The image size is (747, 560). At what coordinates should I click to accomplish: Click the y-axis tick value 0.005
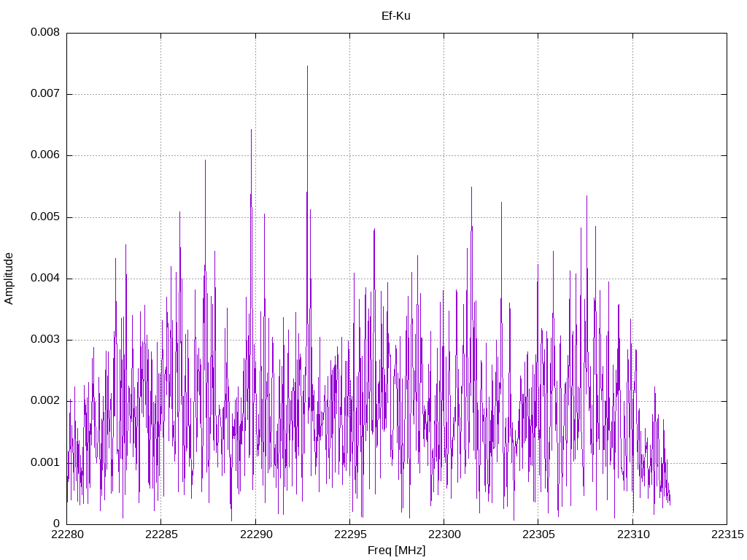coord(45,217)
